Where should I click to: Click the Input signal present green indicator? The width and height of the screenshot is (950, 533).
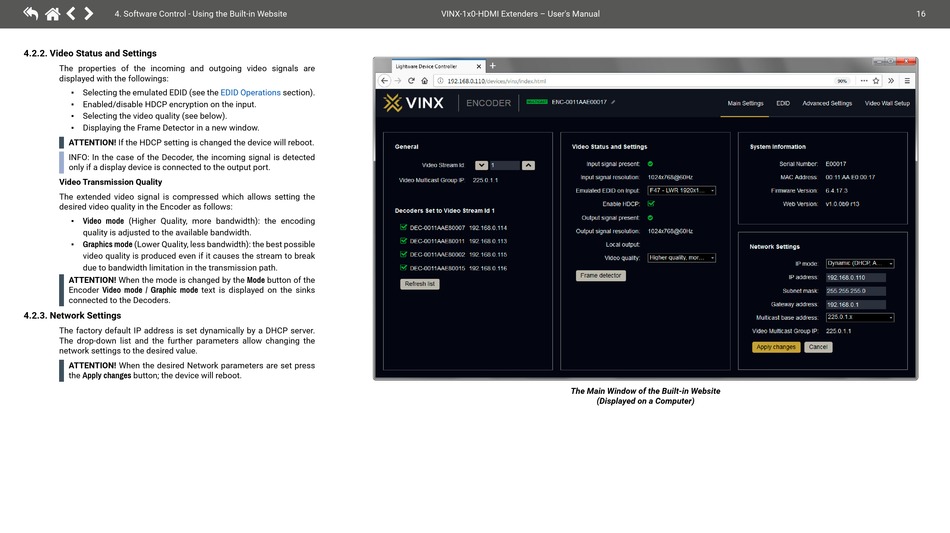coord(650,164)
